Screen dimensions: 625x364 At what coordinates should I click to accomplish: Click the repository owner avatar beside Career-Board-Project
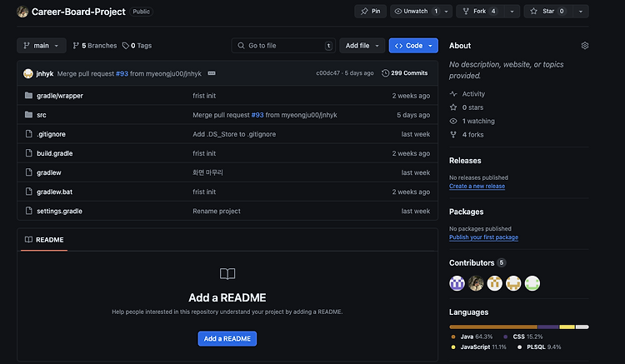coord(22,12)
